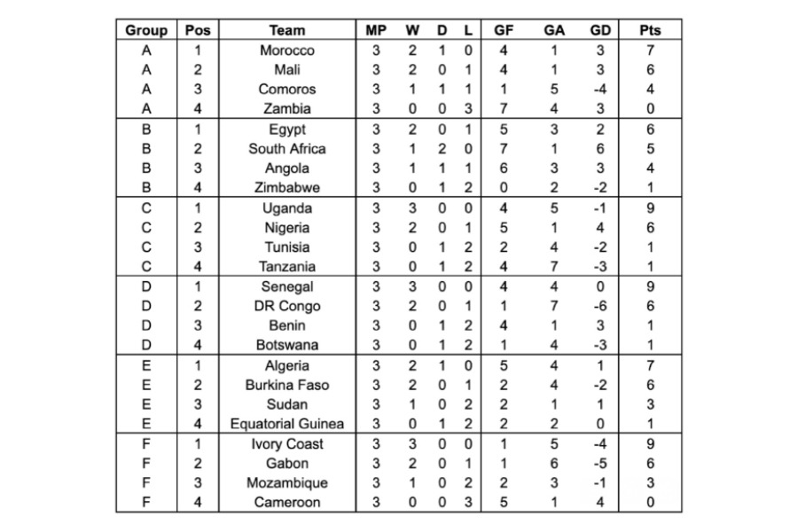Click the Senegal team cell

click(287, 286)
